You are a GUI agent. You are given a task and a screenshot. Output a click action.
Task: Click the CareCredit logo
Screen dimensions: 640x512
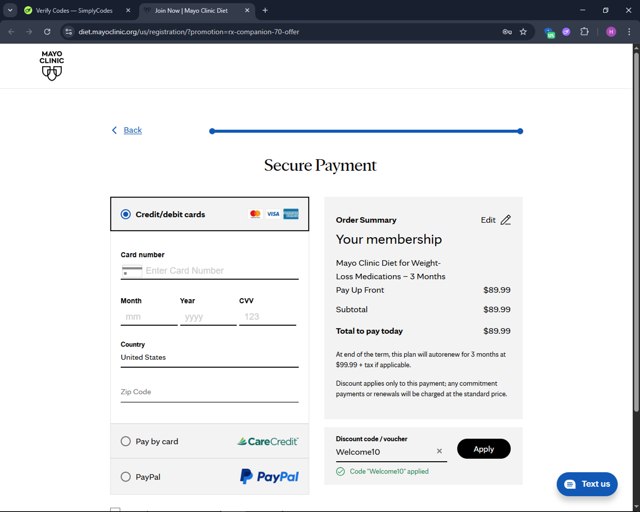pos(268,441)
